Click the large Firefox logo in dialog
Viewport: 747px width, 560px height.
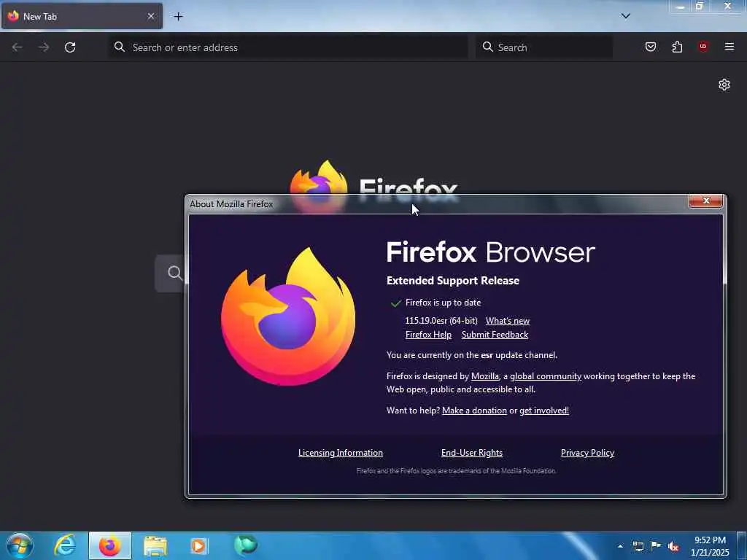click(x=288, y=316)
